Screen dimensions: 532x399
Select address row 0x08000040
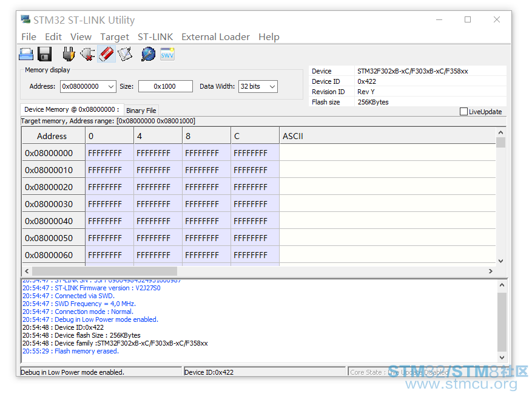click(x=53, y=220)
